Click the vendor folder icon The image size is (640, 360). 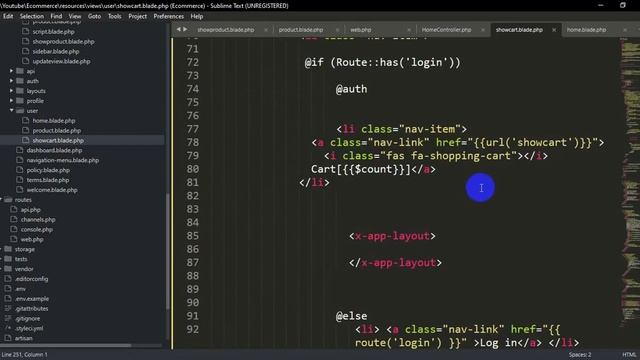tap(8, 269)
